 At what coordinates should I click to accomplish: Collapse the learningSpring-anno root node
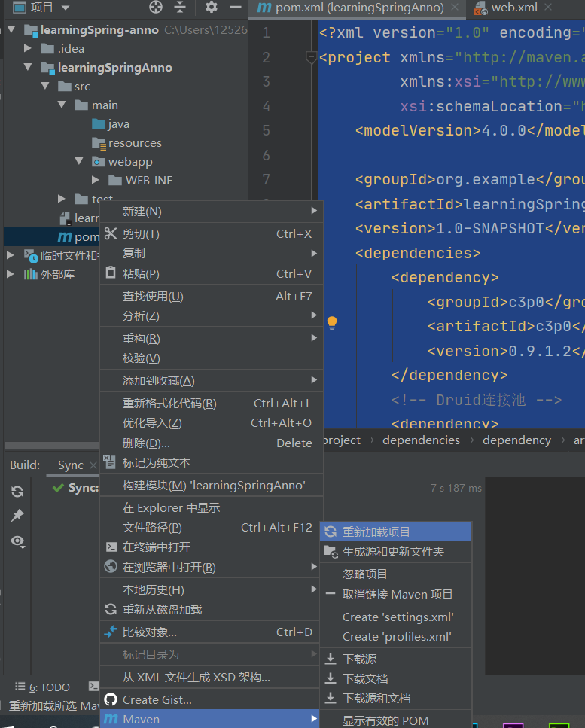pyautogui.click(x=11, y=29)
